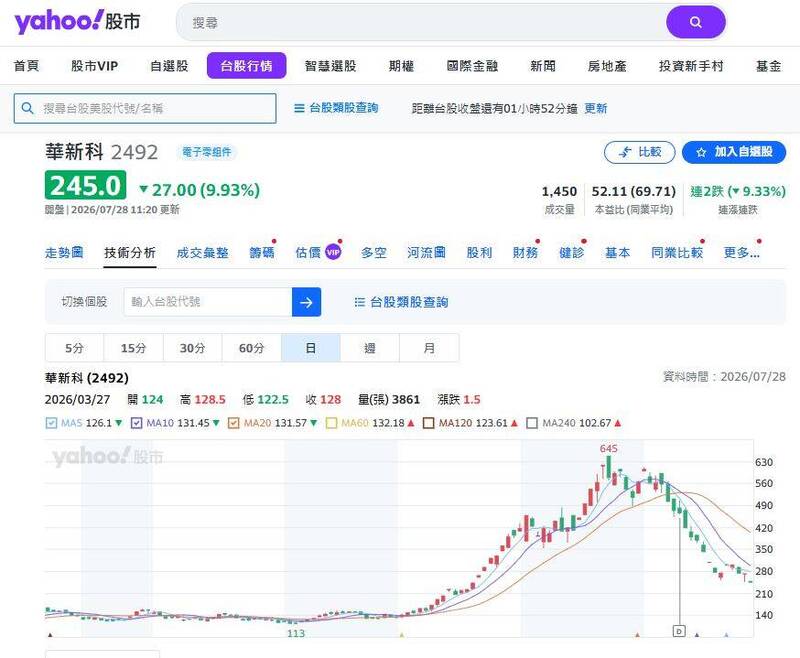Select the 30分 chart interval

pos(192,348)
